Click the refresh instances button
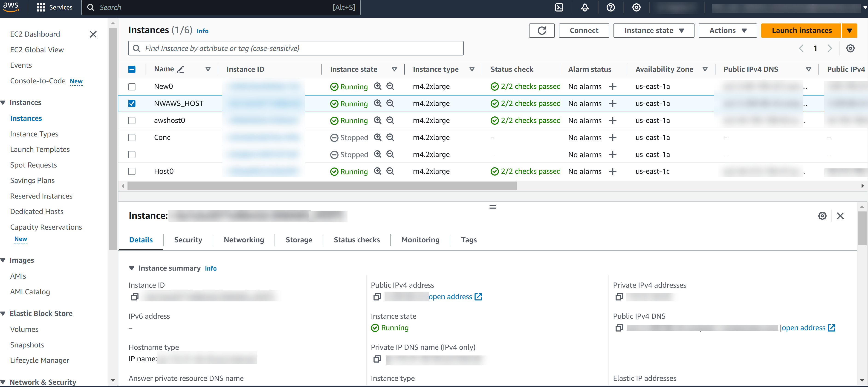This screenshot has height=387, width=868. click(541, 31)
